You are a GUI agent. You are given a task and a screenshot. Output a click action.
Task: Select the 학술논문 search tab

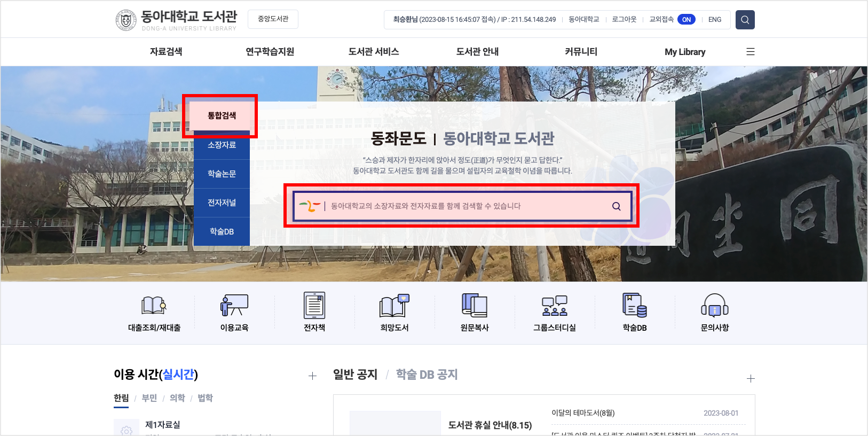point(222,174)
